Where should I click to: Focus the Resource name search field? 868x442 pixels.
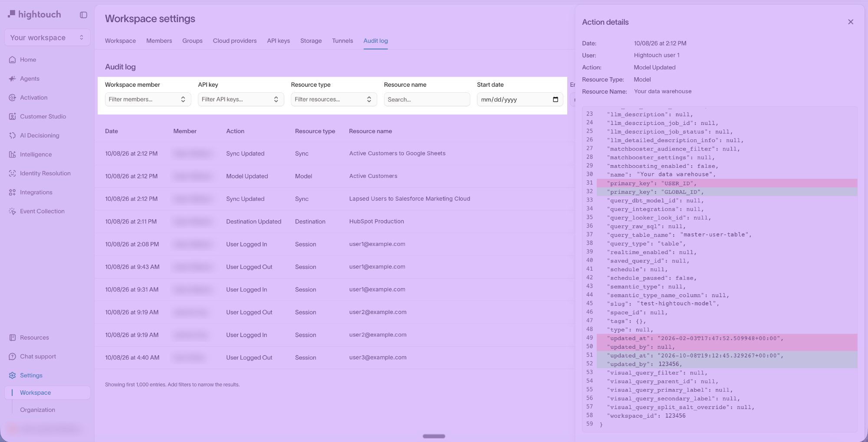(427, 99)
